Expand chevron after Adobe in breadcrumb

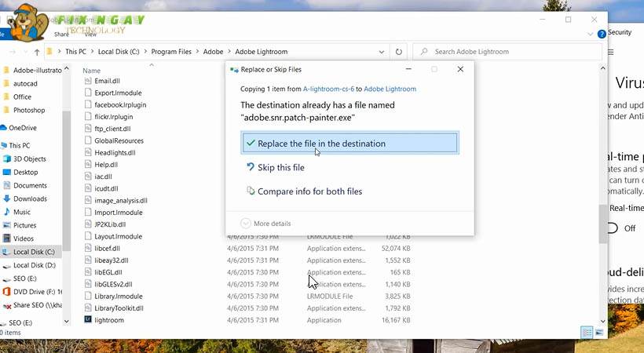click(229, 52)
